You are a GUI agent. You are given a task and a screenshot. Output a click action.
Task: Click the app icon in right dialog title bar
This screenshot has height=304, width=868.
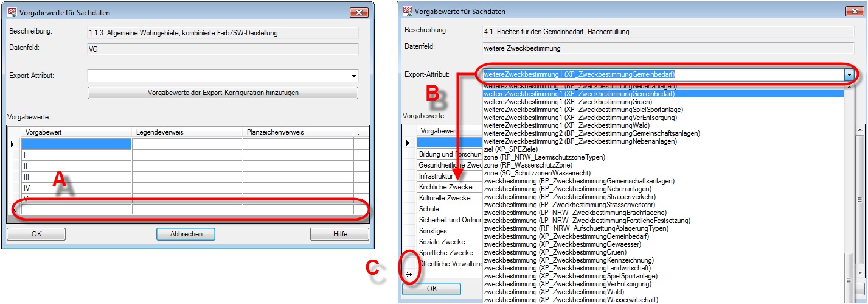407,11
